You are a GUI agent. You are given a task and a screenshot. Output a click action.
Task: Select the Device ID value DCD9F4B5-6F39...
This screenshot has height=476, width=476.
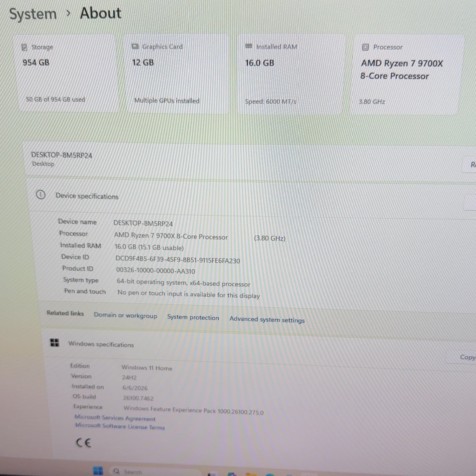click(x=178, y=259)
